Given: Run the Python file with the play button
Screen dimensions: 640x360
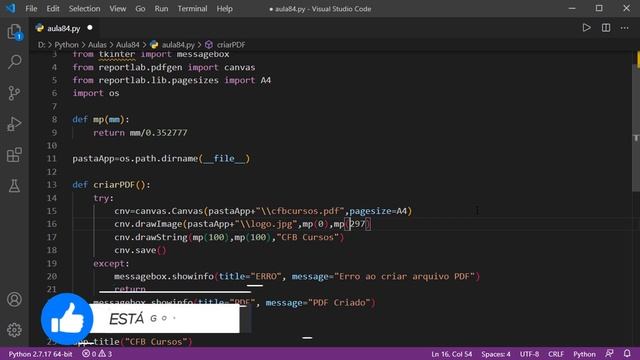Looking at the screenshot, I should point(586,28).
